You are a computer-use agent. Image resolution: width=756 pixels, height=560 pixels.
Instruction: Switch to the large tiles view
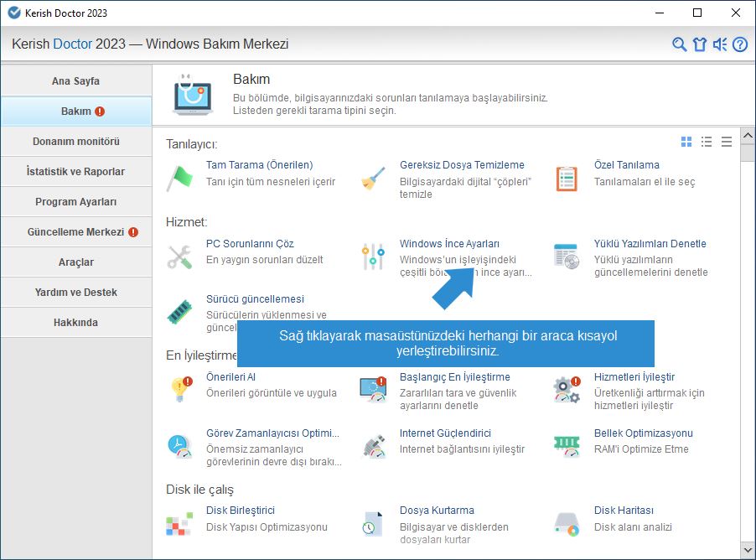click(x=686, y=142)
